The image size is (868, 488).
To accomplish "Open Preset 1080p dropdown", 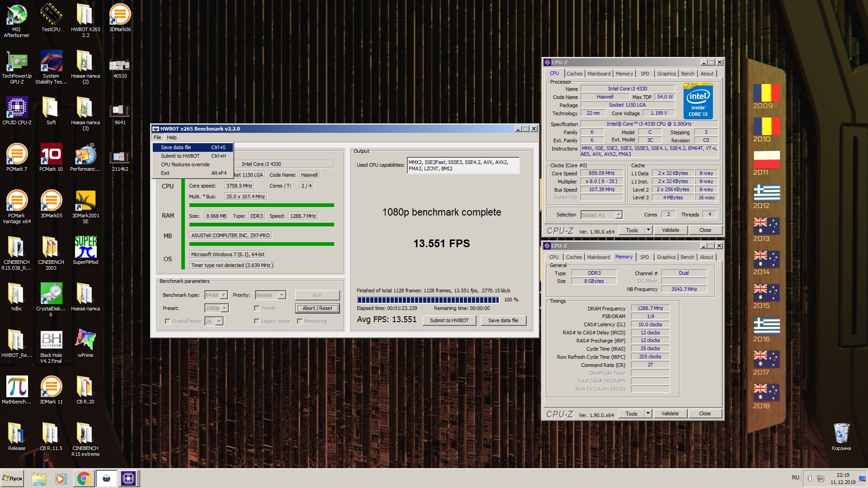I will tap(225, 308).
